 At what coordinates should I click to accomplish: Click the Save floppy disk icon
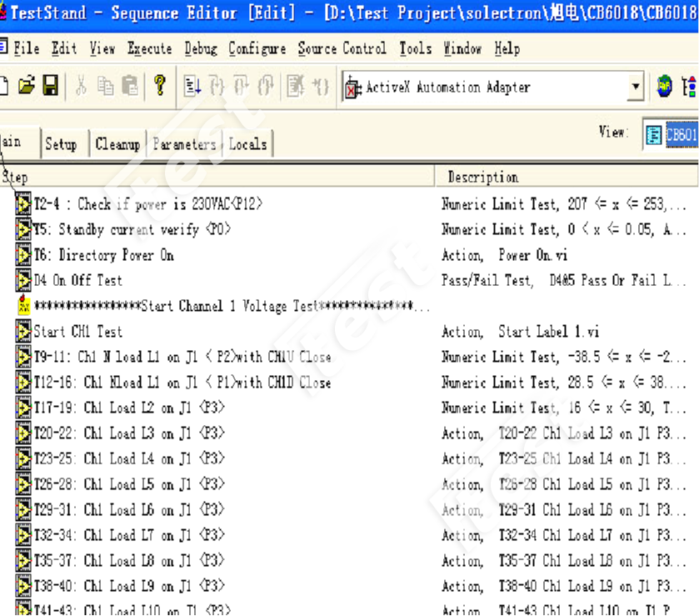50,86
